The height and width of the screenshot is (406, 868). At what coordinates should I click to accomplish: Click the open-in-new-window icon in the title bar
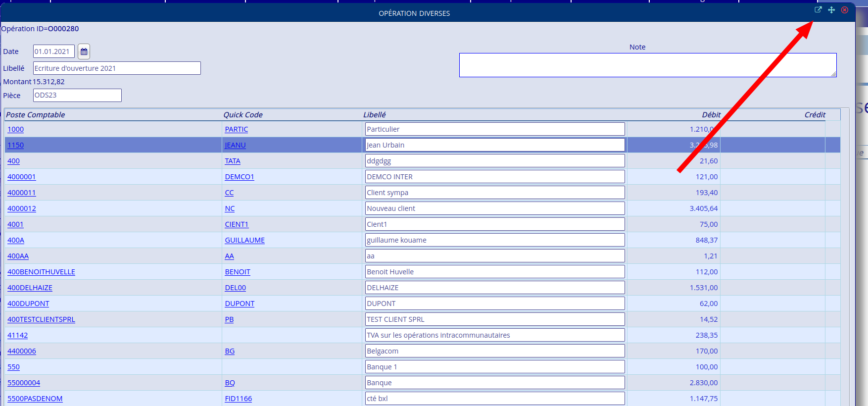(818, 10)
